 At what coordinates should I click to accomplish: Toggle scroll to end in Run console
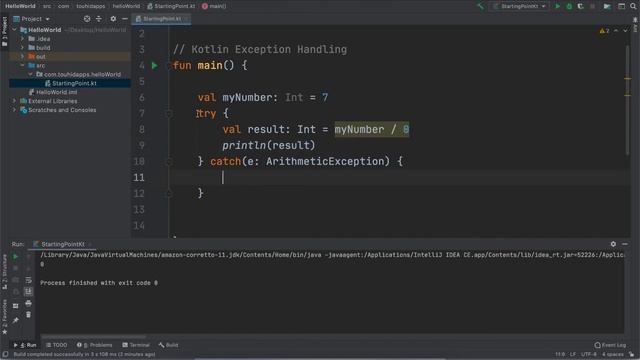28,291
